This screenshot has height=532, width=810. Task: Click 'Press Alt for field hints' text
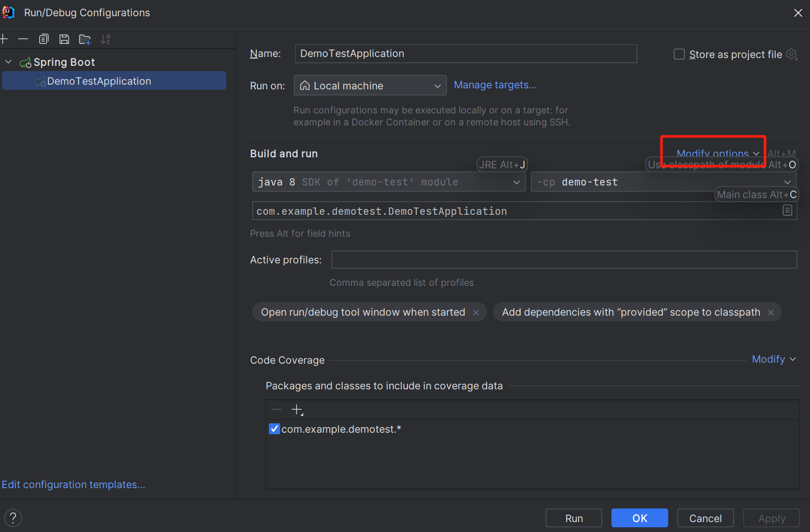300,234
